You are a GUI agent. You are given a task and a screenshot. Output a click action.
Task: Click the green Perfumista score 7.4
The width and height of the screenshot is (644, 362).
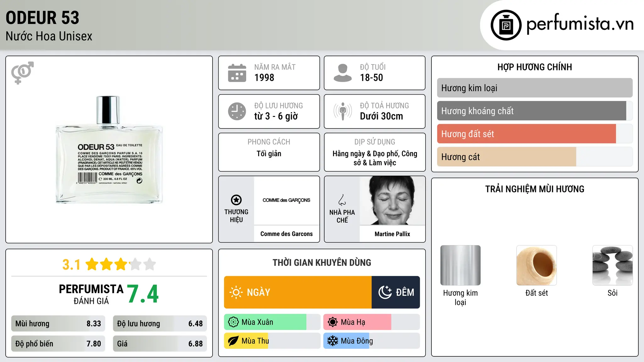tap(143, 294)
